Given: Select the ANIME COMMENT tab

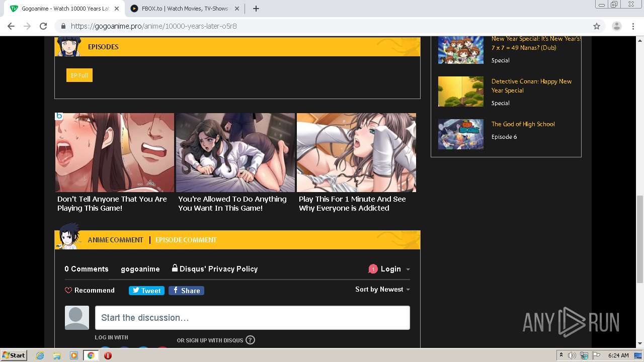Looking at the screenshot, I should [115, 240].
